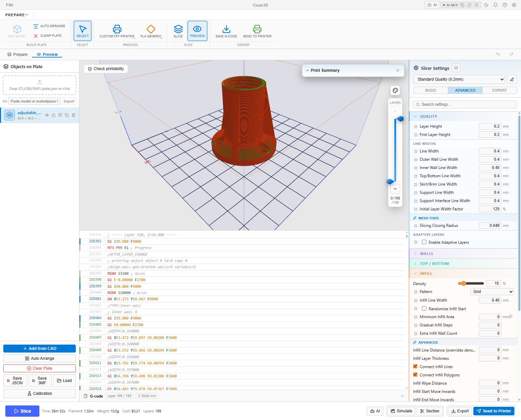Open the PLA Generic material profile
Viewport: 521px width, 420px height.
[151, 31]
